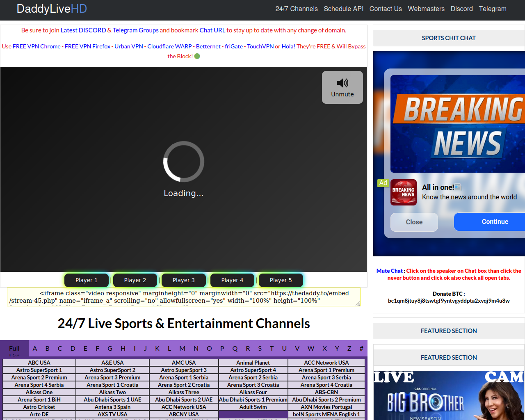Click the green Ad badge
This screenshot has height=420, width=525.
click(x=383, y=183)
